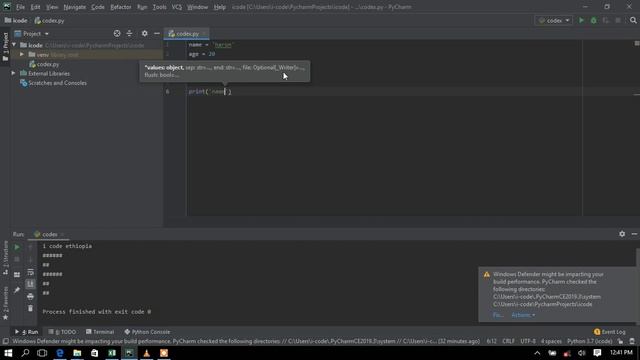Open the VCS menu

176,7
